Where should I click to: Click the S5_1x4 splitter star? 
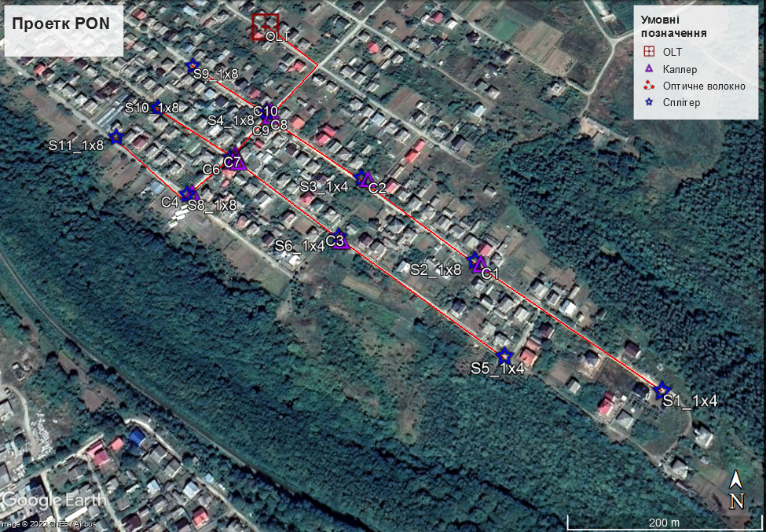tap(504, 356)
